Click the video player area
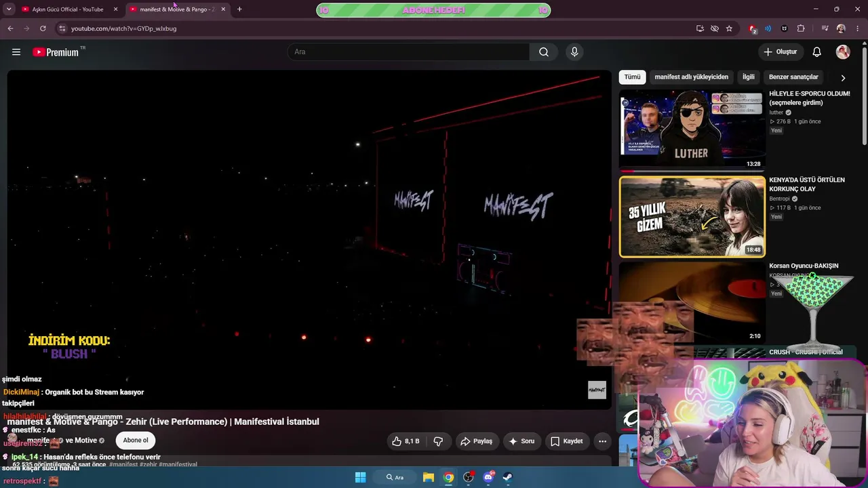 pyautogui.click(x=309, y=239)
